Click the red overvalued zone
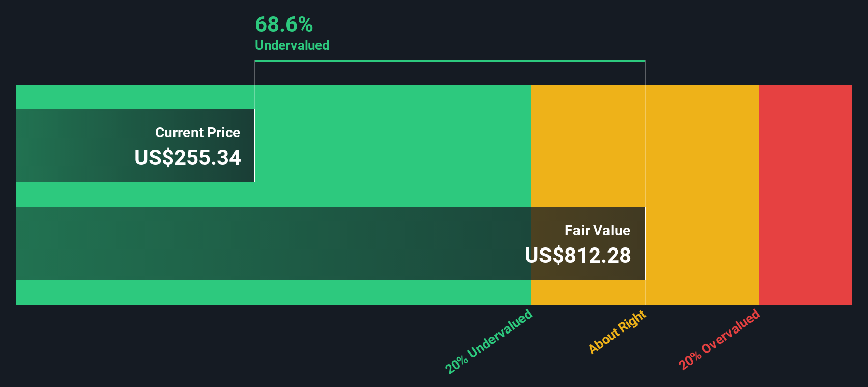 tap(805, 194)
